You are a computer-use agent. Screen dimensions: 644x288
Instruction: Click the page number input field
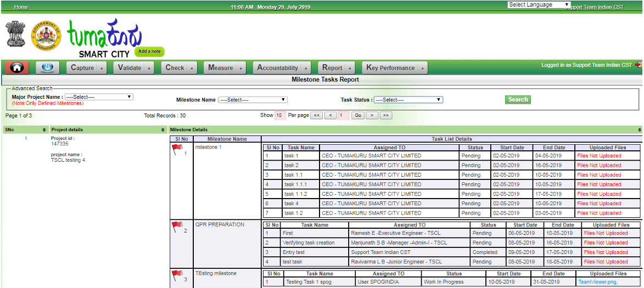[344, 116]
